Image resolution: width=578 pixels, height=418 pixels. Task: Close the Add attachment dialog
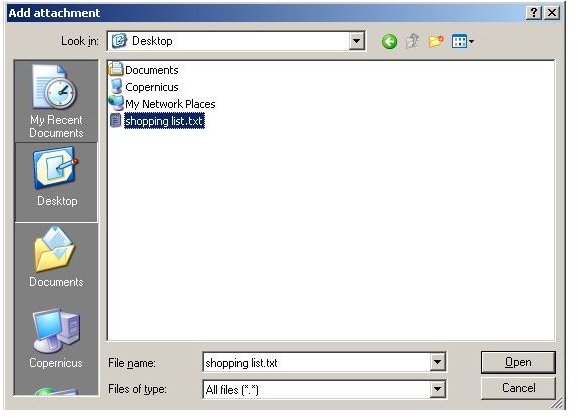[552, 13]
